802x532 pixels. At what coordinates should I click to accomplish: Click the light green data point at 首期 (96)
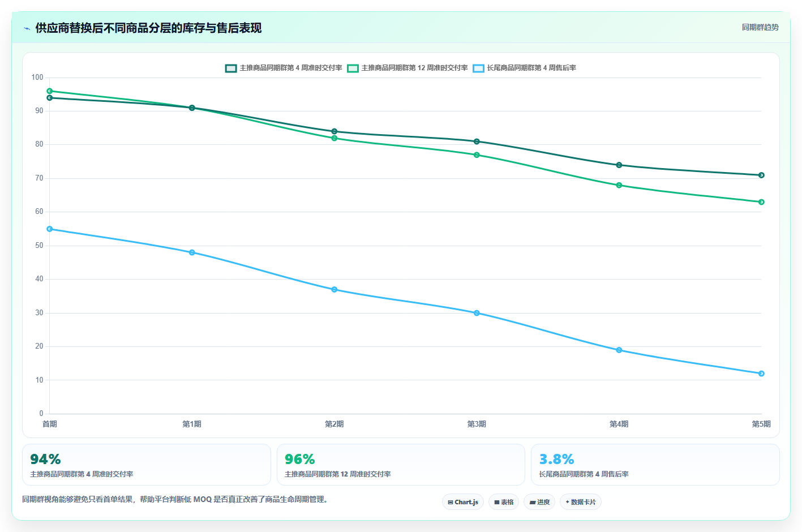tap(50, 91)
